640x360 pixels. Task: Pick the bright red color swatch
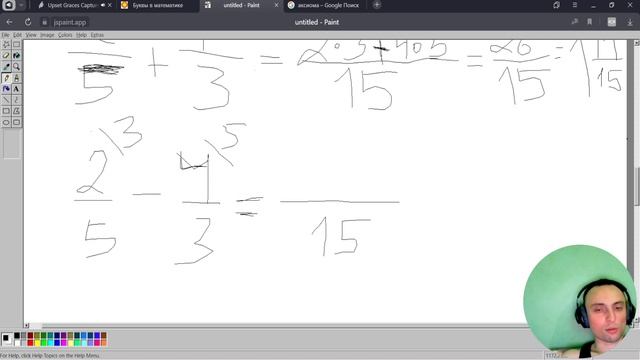click(30, 342)
